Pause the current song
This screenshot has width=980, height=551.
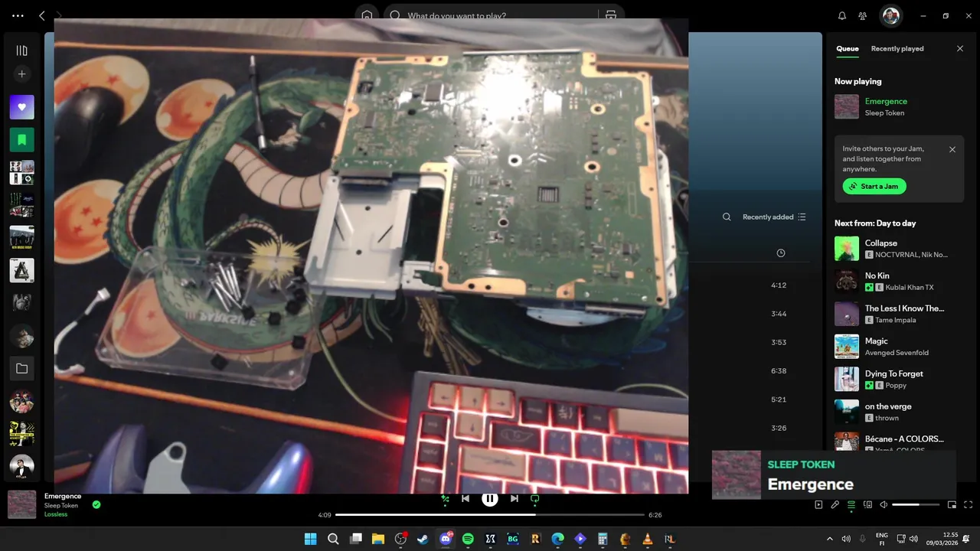pyautogui.click(x=490, y=498)
